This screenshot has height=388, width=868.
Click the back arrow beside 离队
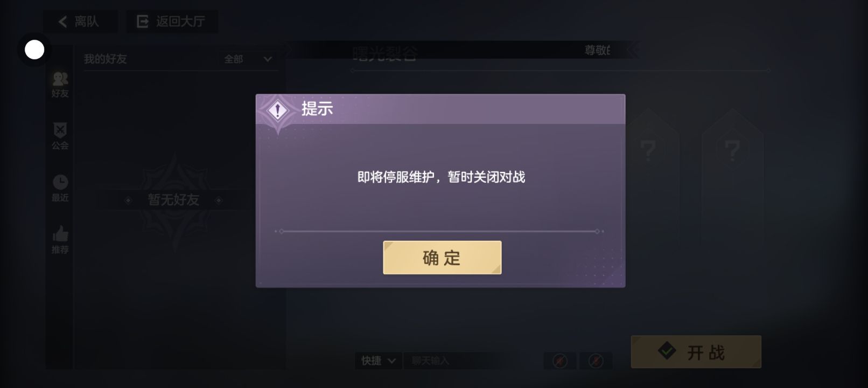[x=62, y=22]
